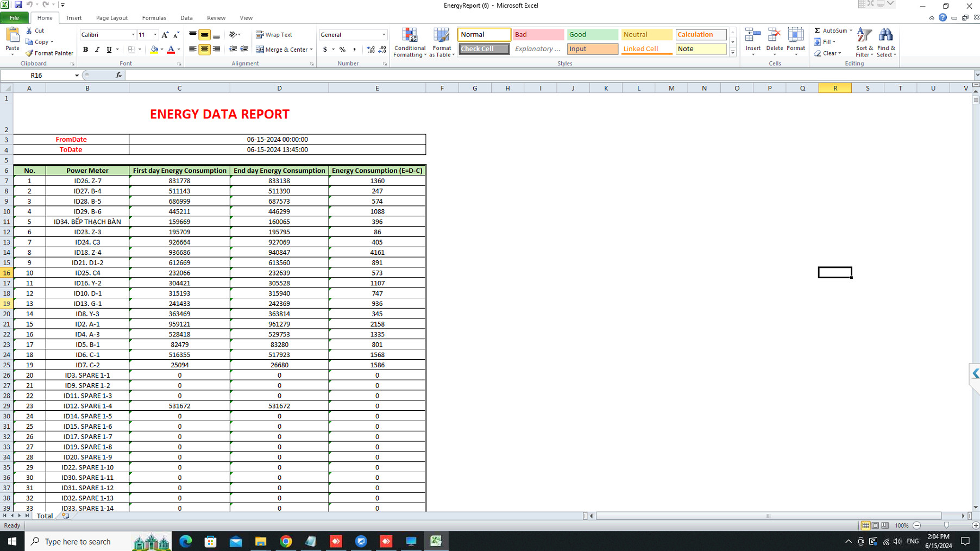Apply the Good cell style

pos(592,35)
